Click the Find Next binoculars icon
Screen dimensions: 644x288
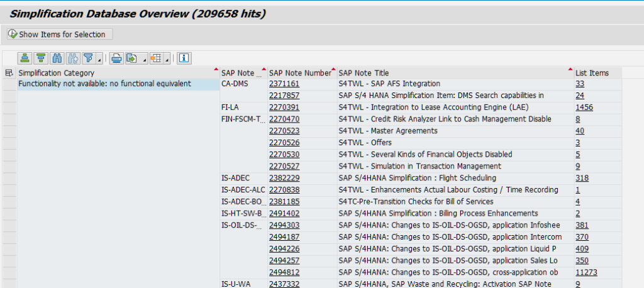point(73,58)
